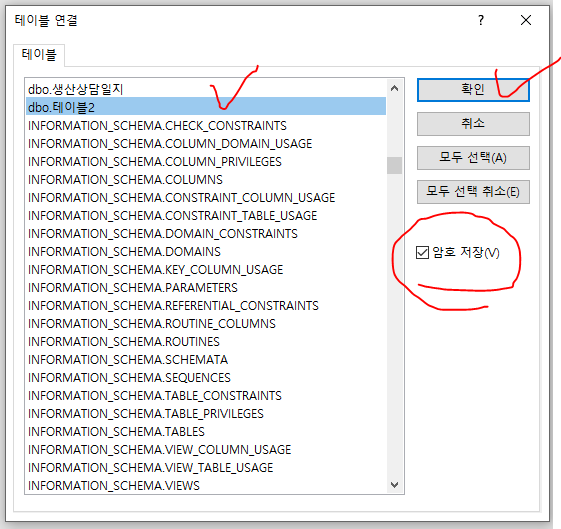This screenshot has height=529, width=561.
Task: Select INFORMATION_SCHEMA.CONSTRAINT_TABLE_USAGE
Action: (x=206, y=215)
